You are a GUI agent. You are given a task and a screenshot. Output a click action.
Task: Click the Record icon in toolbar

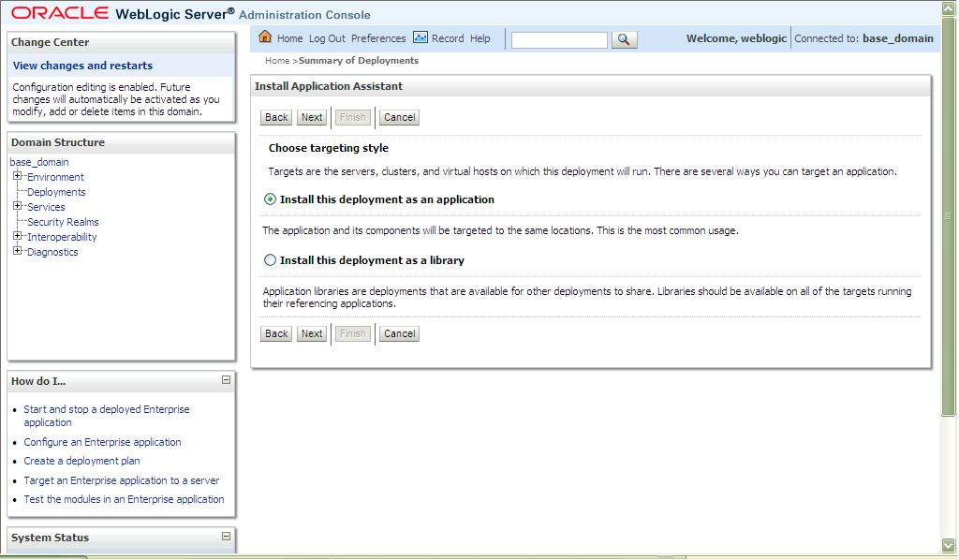tap(420, 37)
